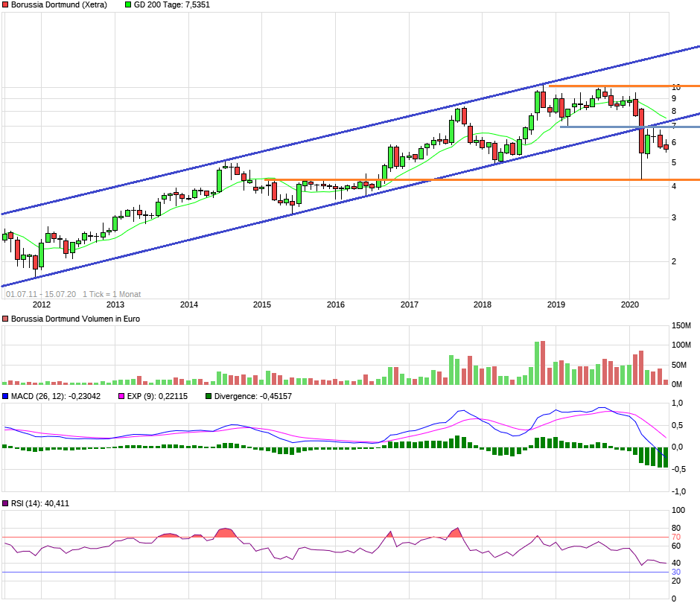Image resolution: width=700 pixels, height=606 pixels.
Task: Click the red Borussia Dortmund (Xetra) legend square
Action: pyautogui.click(x=6, y=5)
